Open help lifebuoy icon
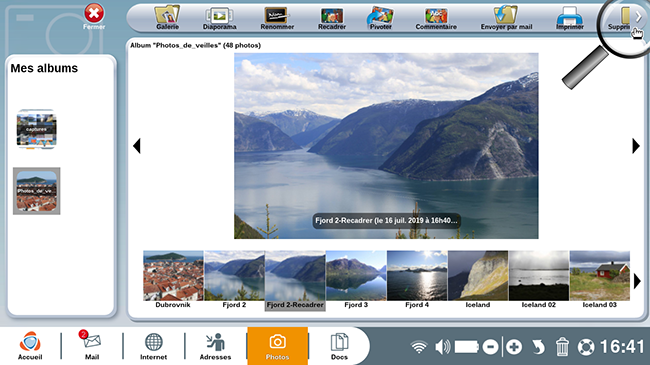650x365 pixels. coord(586,347)
